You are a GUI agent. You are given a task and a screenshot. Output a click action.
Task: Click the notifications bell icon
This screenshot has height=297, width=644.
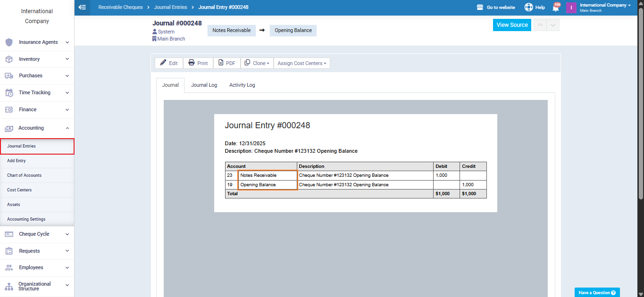(556, 8)
